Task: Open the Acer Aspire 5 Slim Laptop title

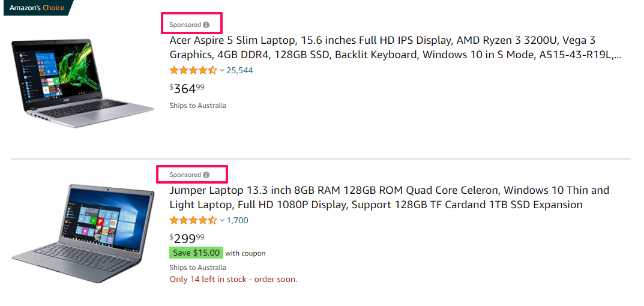Action: click(395, 47)
